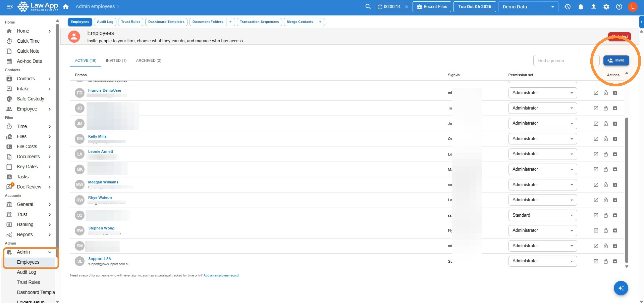644x303 pixels.
Task: Open Trust Rules top button
Action: click(131, 22)
